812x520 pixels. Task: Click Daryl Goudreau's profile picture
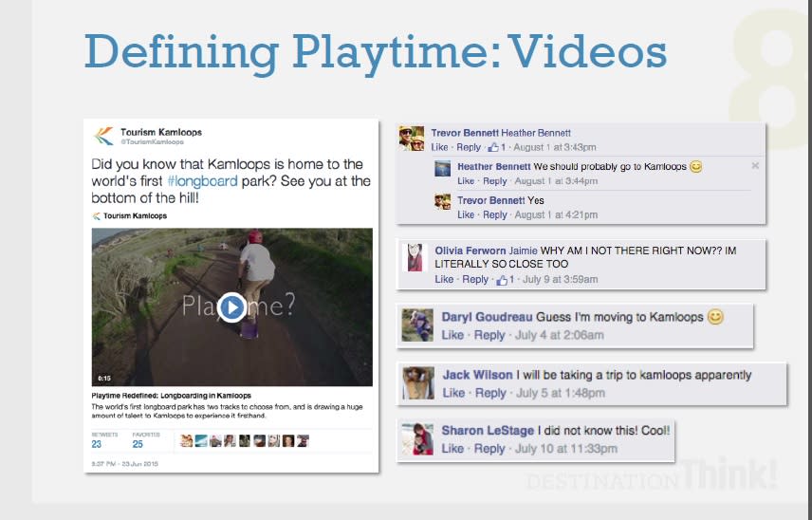tap(417, 325)
